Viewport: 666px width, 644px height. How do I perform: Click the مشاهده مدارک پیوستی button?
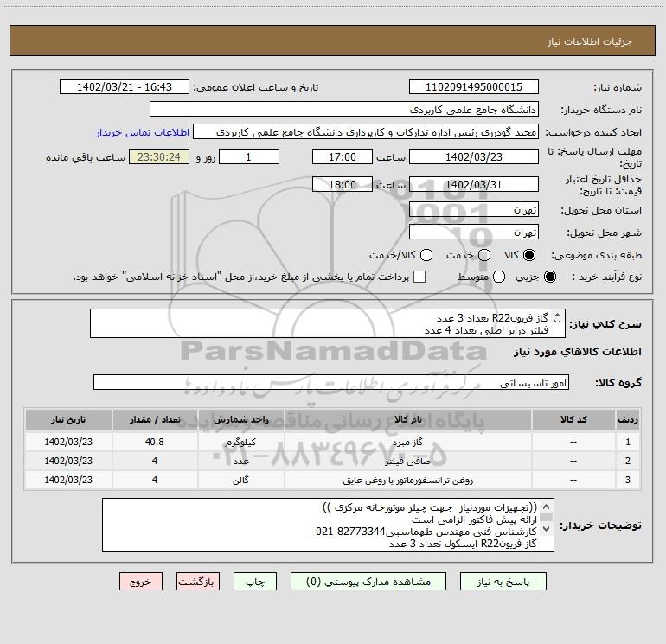(368, 582)
